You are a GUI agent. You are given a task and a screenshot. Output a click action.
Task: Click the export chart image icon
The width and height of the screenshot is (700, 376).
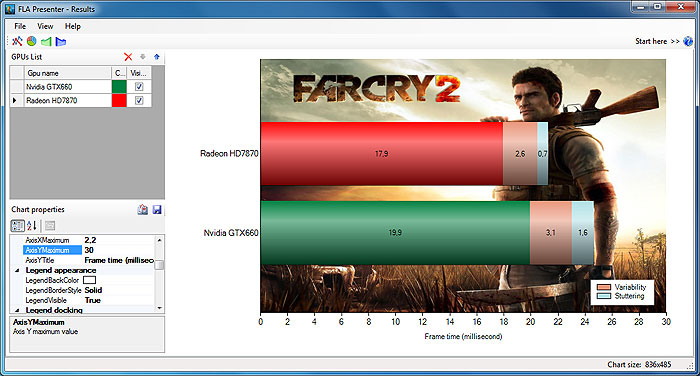pos(142,209)
